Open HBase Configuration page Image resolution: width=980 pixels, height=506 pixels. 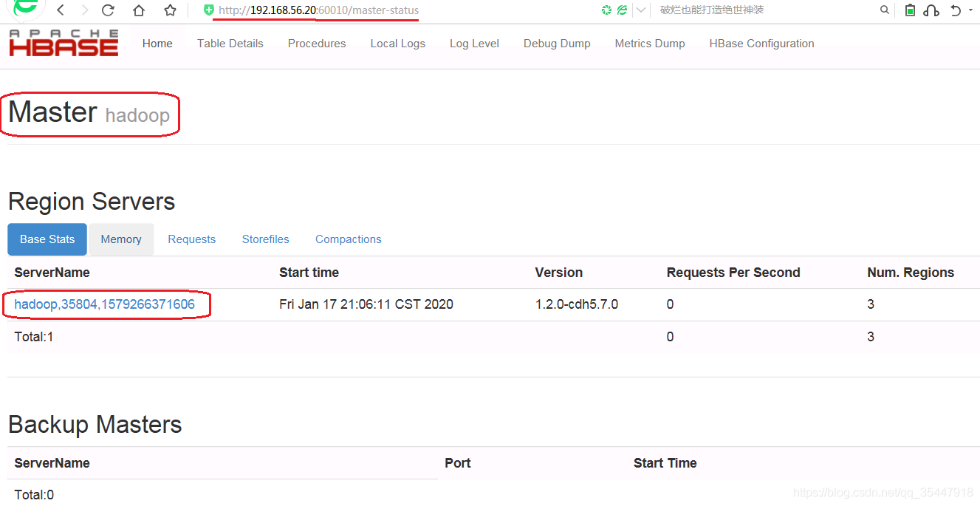[761, 44]
